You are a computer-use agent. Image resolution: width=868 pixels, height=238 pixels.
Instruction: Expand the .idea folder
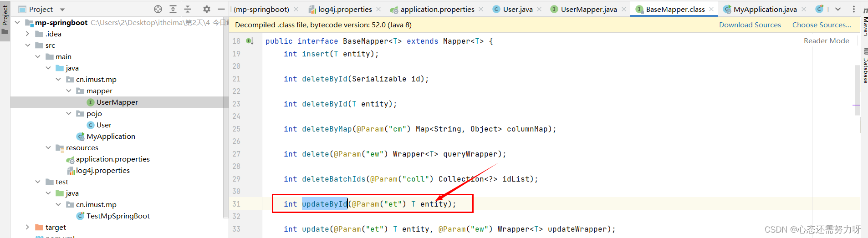[27, 34]
